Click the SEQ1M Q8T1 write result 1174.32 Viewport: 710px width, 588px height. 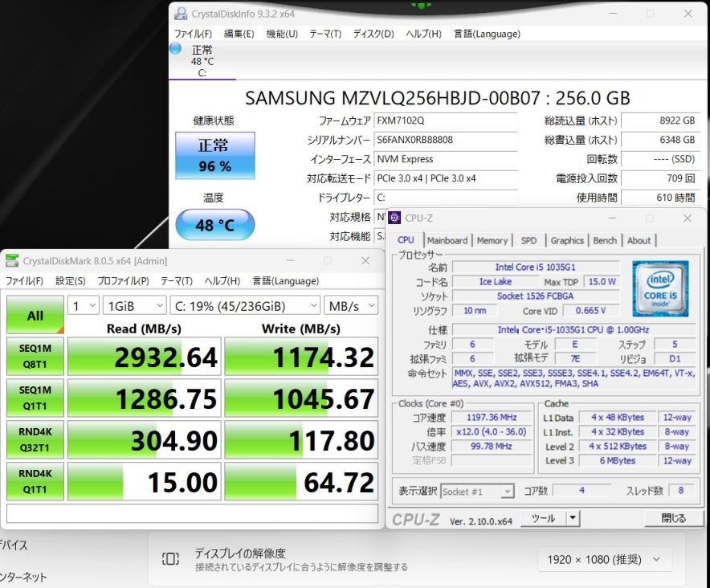point(301,357)
